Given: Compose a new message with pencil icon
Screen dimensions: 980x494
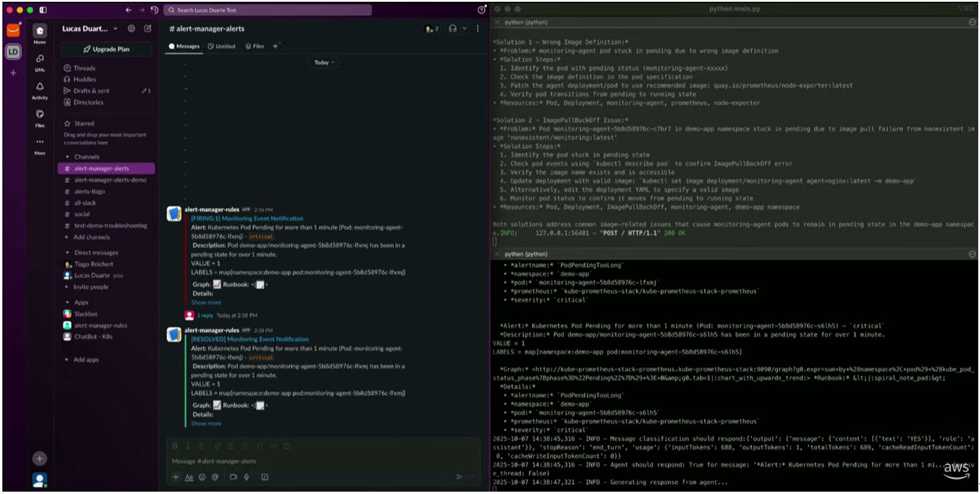Looking at the screenshot, I should (x=147, y=28).
